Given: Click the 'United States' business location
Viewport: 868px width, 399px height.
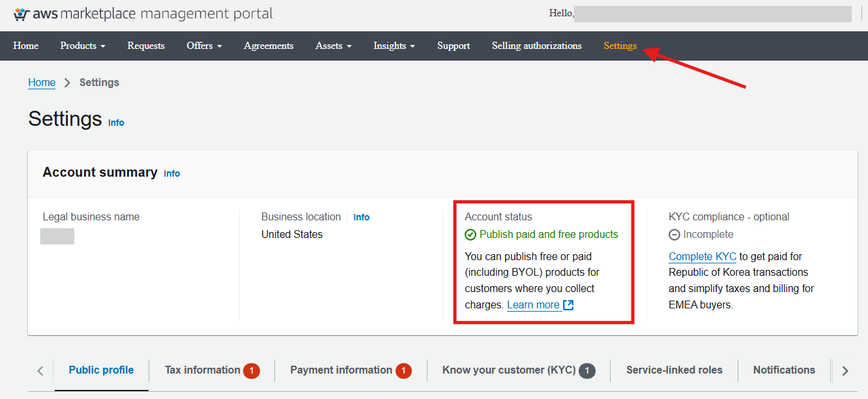Looking at the screenshot, I should tap(292, 235).
